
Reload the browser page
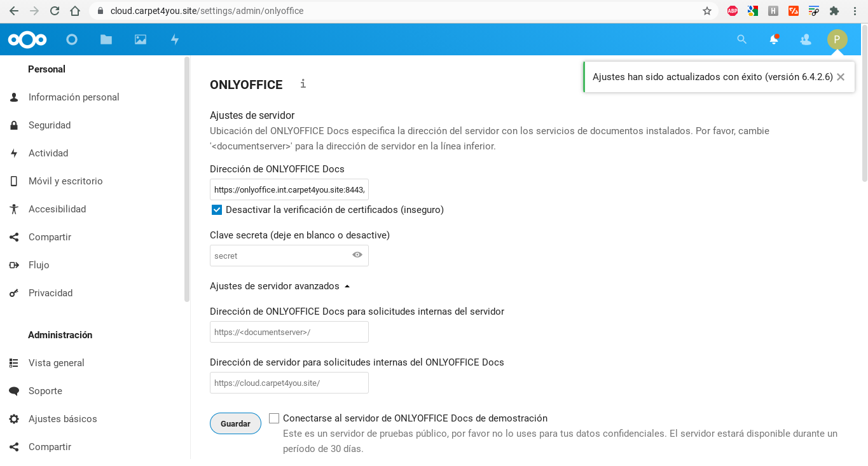pos(55,11)
